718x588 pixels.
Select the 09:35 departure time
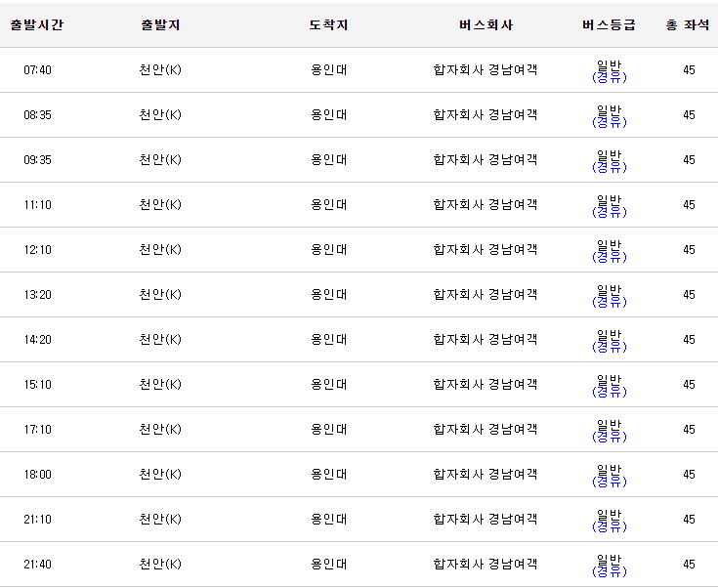[x=37, y=160]
